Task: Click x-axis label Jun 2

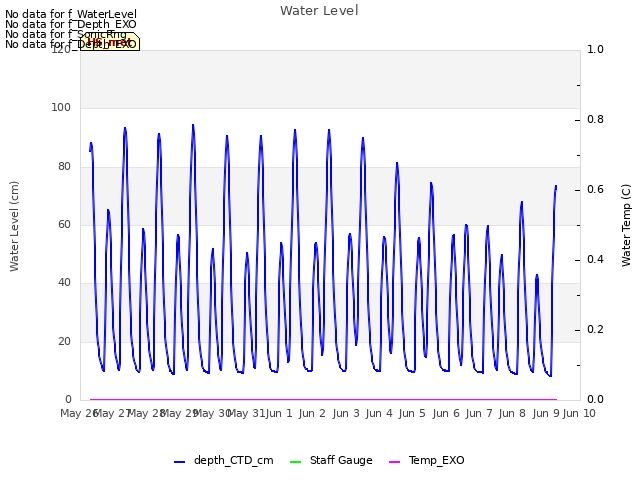Action: [312, 413]
